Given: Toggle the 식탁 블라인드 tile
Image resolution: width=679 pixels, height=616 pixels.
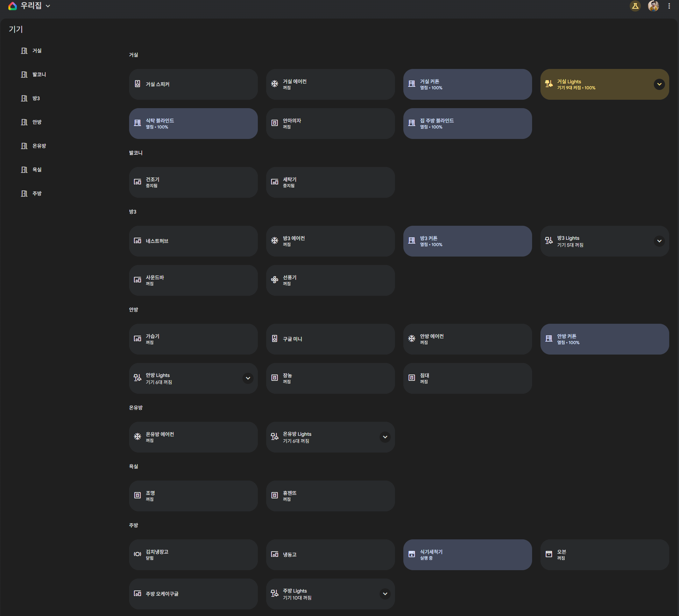Looking at the screenshot, I should pos(193,124).
